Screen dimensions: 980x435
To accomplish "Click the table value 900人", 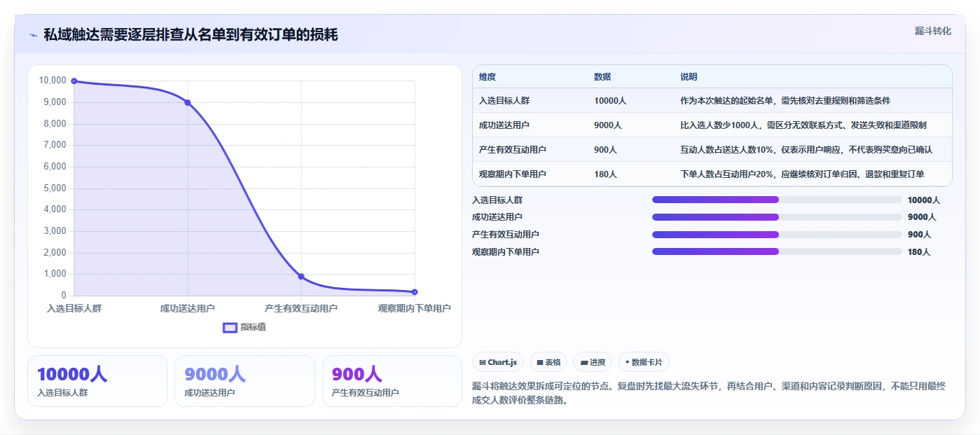I will (605, 150).
